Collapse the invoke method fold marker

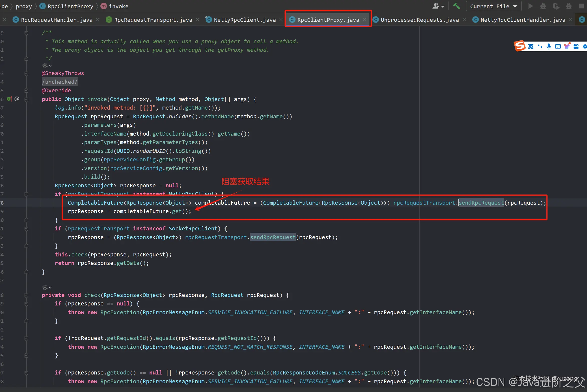(x=26, y=99)
